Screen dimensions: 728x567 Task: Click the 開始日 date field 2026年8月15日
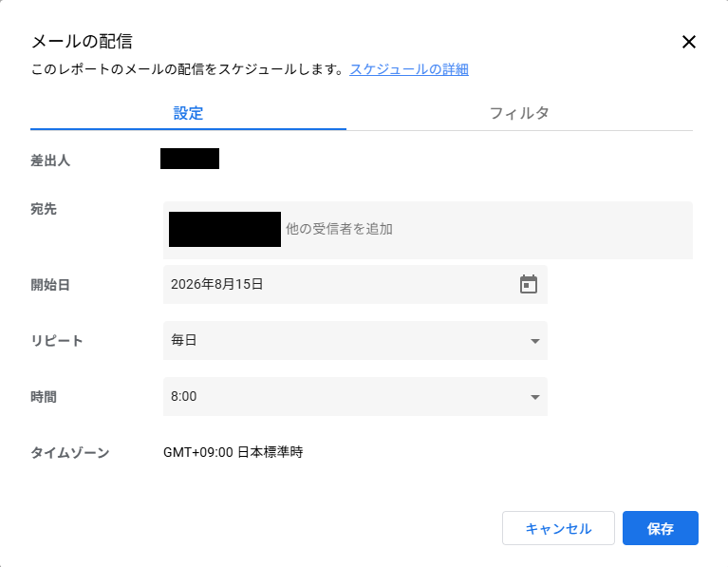point(355,284)
